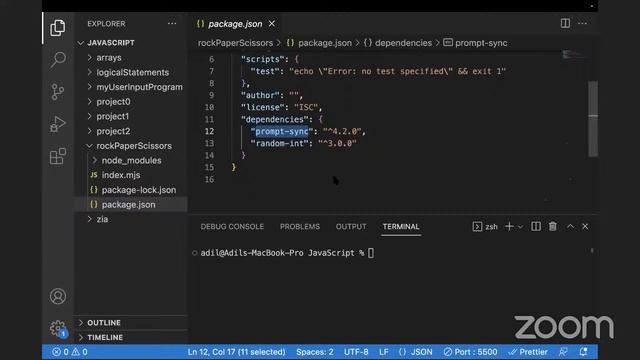Maximize the panel with up chevron

coord(570,227)
